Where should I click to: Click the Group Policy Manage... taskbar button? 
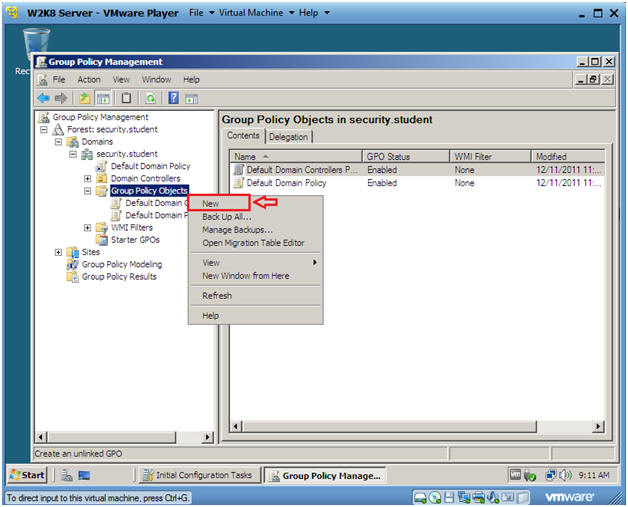(x=325, y=476)
